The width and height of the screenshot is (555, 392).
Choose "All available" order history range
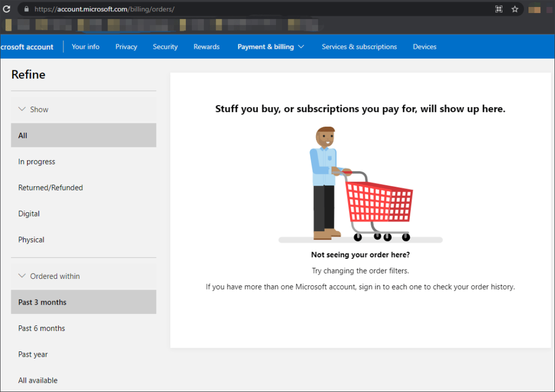[x=37, y=380]
